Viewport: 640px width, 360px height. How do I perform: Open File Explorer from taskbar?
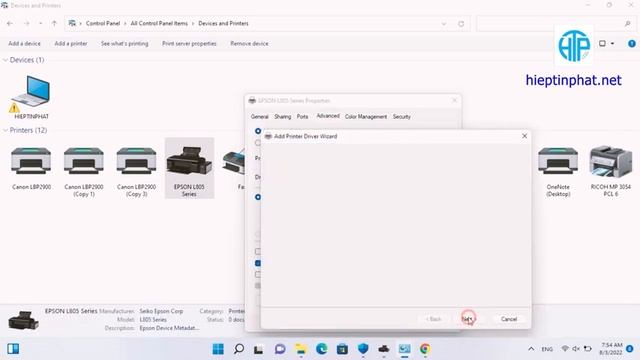[x=301, y=349]
